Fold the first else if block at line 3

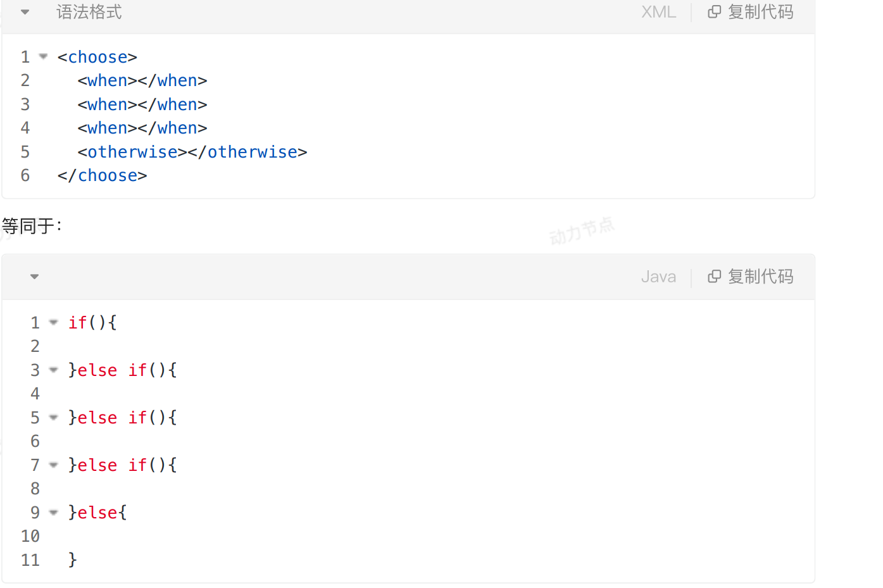[x=54, y=370]
